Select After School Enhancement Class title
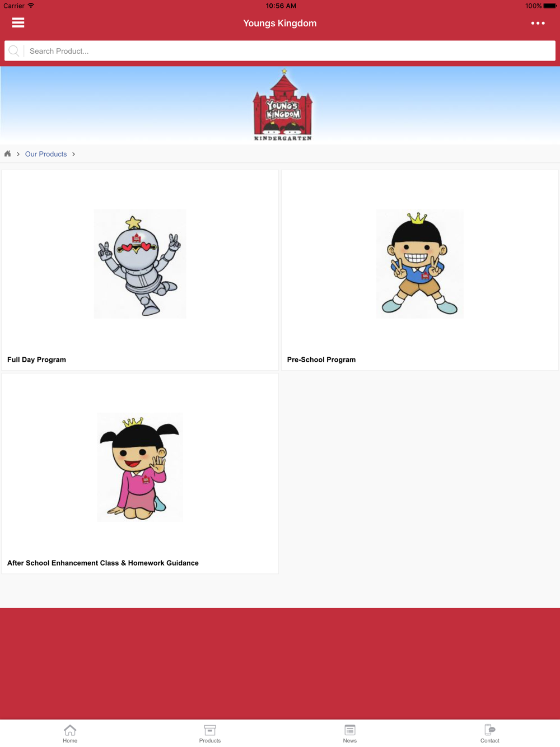The height and width of the screenshot is (747, 560). (x=103, y=563)
